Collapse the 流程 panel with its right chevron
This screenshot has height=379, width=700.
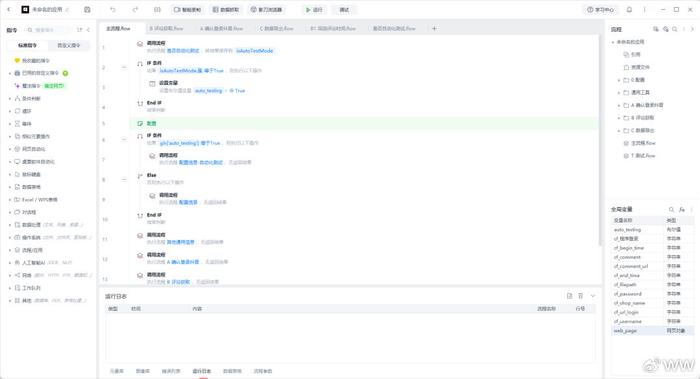[692, 29]
